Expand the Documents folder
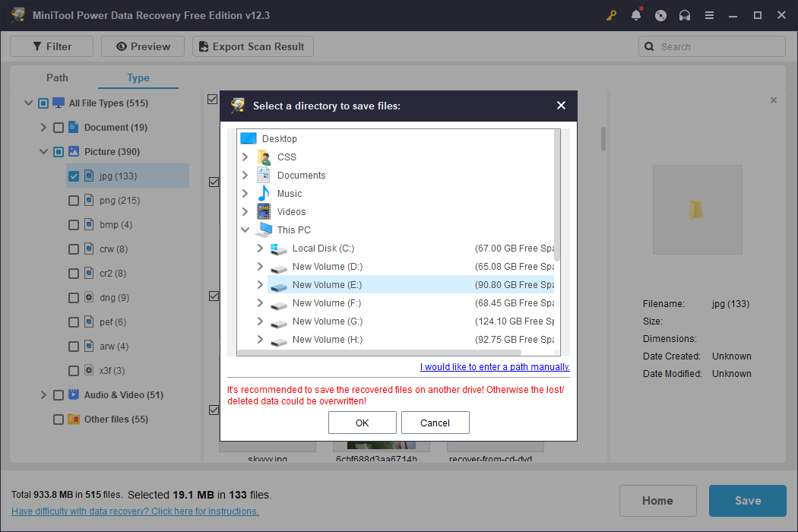The height and width of the screenshot is (532, 798). (x=245, y=175)
